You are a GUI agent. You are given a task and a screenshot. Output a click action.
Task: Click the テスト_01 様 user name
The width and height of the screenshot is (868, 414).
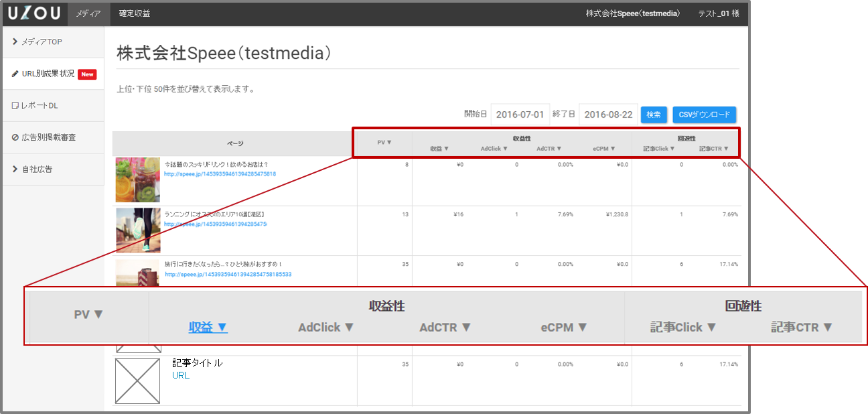point(718,13)
